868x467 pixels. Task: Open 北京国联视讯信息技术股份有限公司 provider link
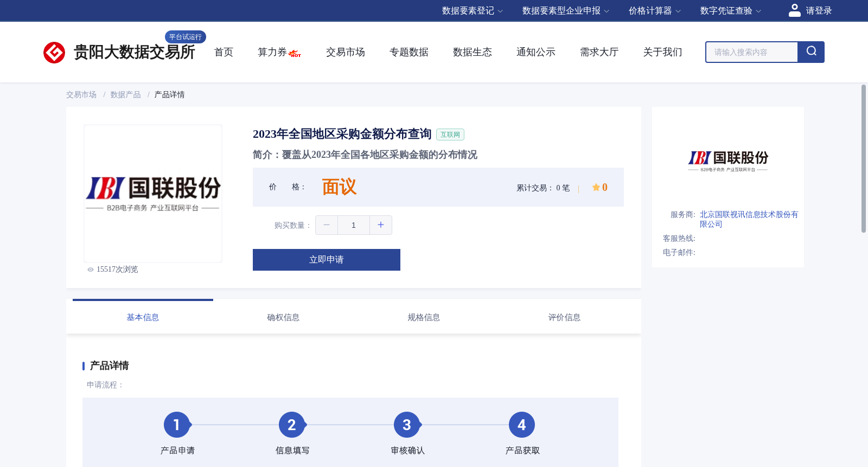(x=749, y=219)
